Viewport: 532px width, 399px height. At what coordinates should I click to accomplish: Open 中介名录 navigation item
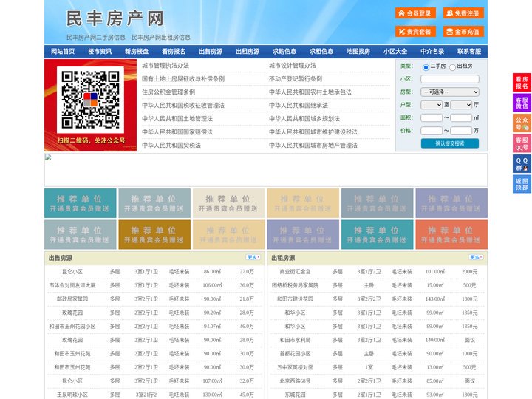pos(432,52)
